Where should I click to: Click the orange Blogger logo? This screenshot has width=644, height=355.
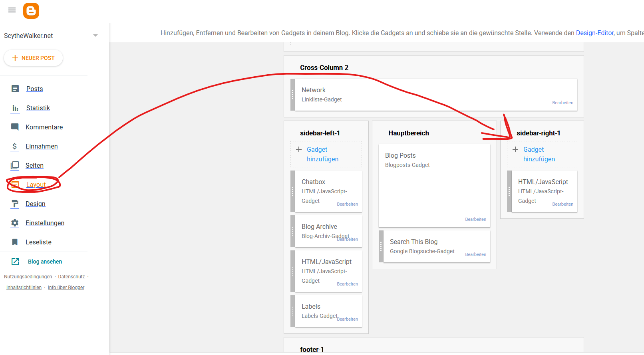pos(31,11)
